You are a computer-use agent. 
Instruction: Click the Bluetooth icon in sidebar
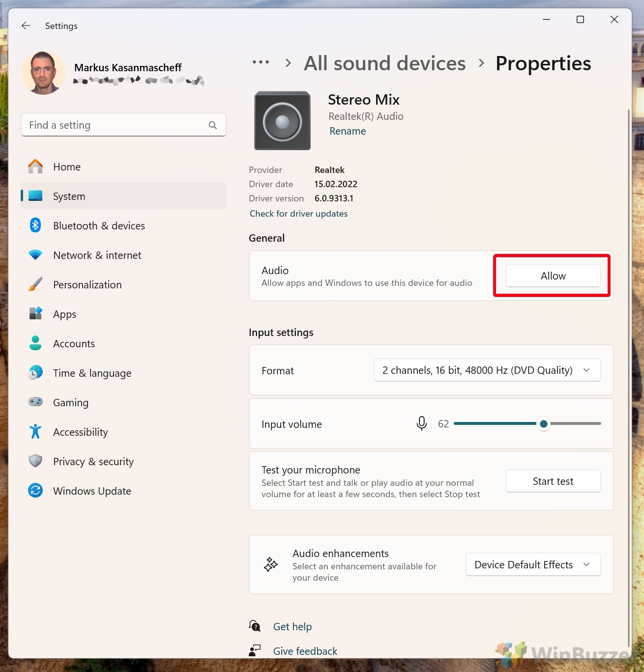[x=35, y=225]
